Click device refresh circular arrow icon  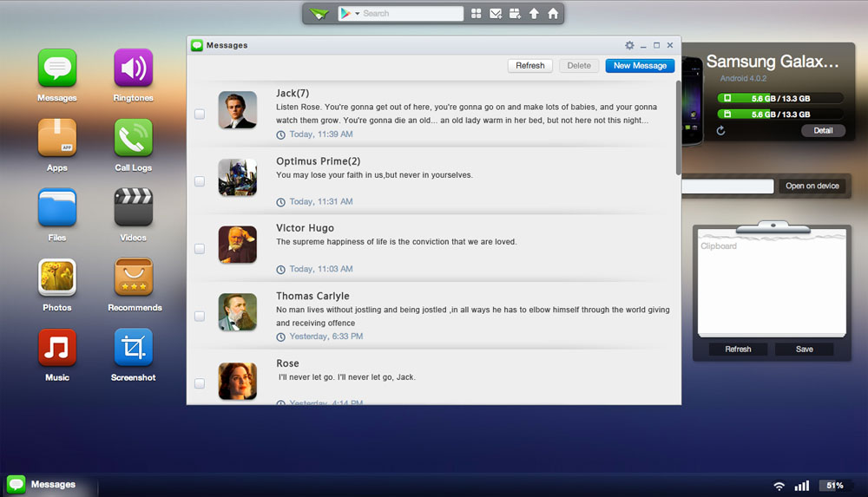point(720,131)
